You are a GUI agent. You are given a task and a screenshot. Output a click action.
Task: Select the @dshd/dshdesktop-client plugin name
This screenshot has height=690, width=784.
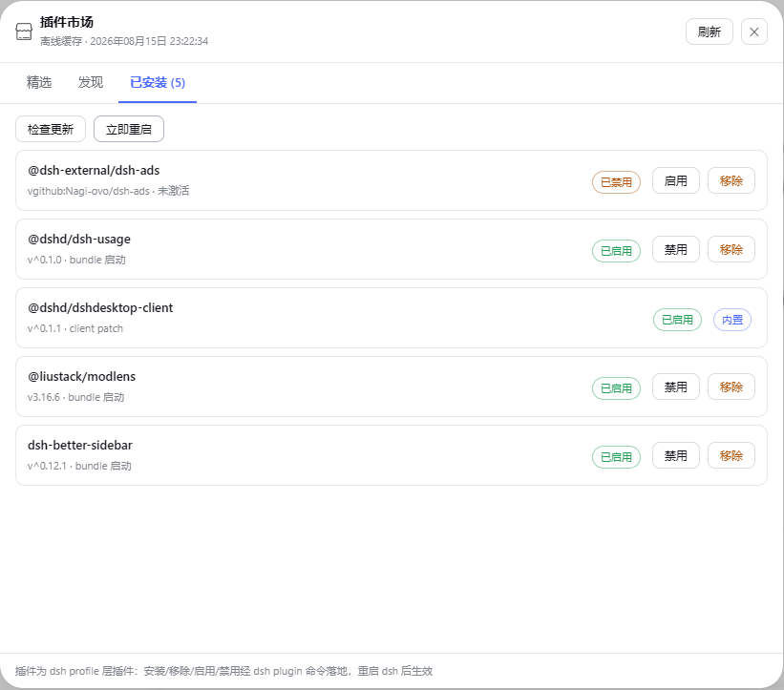[100, 307]
